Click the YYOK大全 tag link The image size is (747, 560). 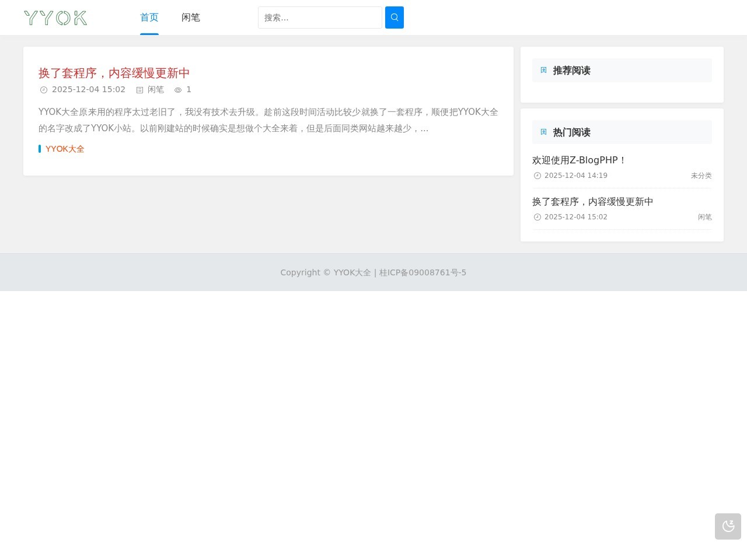pos(65,149)
